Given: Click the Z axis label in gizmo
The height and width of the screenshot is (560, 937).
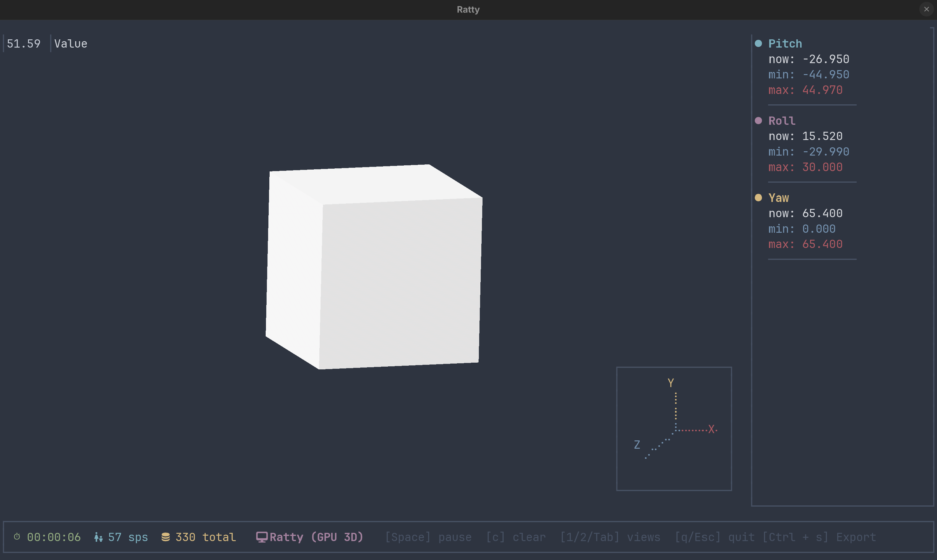Looking at the screenshot, I should (x=637, y=444).
